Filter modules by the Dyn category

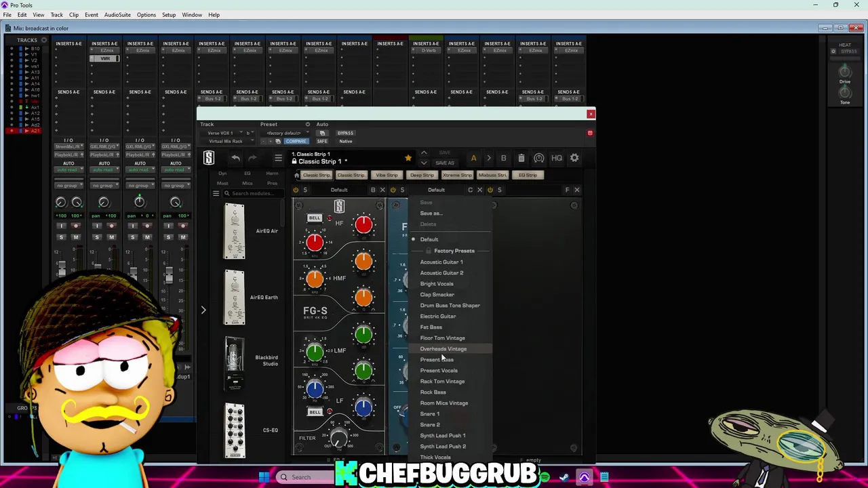pyautogui.click(x=222, y=174)
